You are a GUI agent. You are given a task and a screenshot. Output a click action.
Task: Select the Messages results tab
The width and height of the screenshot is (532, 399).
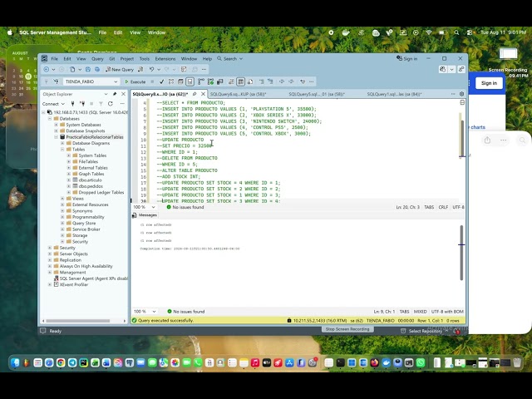145,215
